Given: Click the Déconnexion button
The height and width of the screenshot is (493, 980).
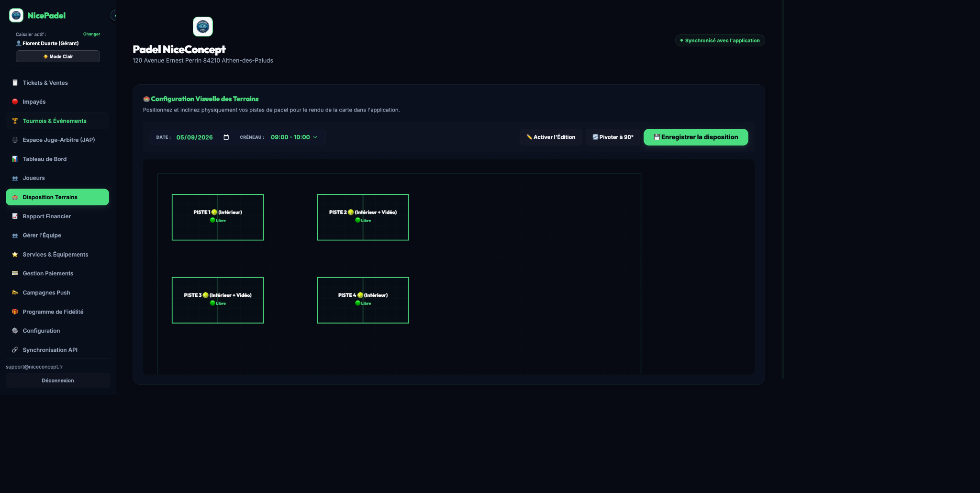Looking at the screenshot, I should (x=58, y=381).
